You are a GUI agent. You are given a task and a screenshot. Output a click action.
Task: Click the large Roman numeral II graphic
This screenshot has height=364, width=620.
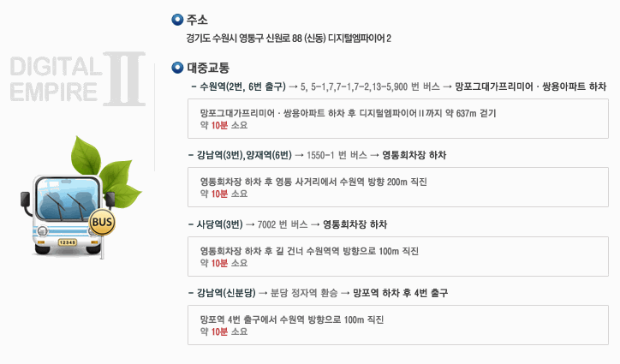[124, 79]
